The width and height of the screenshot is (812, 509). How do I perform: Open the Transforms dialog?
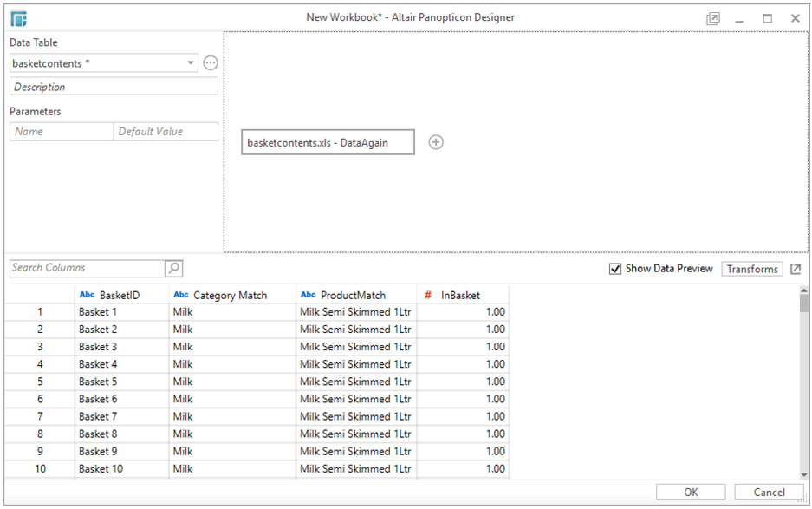pyautogui.click(x=751, y=269)
